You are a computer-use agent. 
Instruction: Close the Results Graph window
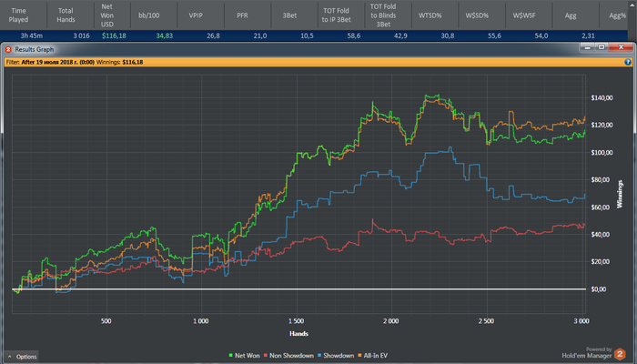pyautogui.click(x=621, y=47)
